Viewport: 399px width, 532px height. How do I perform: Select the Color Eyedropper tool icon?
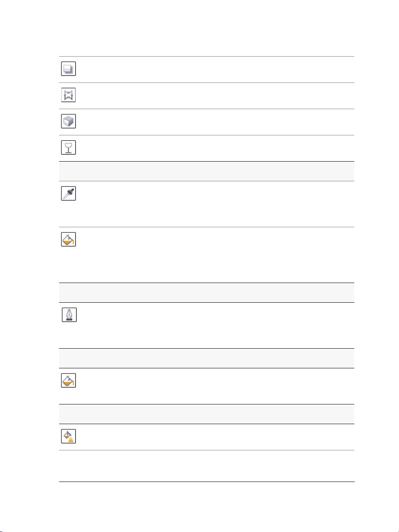coord(68,193)
